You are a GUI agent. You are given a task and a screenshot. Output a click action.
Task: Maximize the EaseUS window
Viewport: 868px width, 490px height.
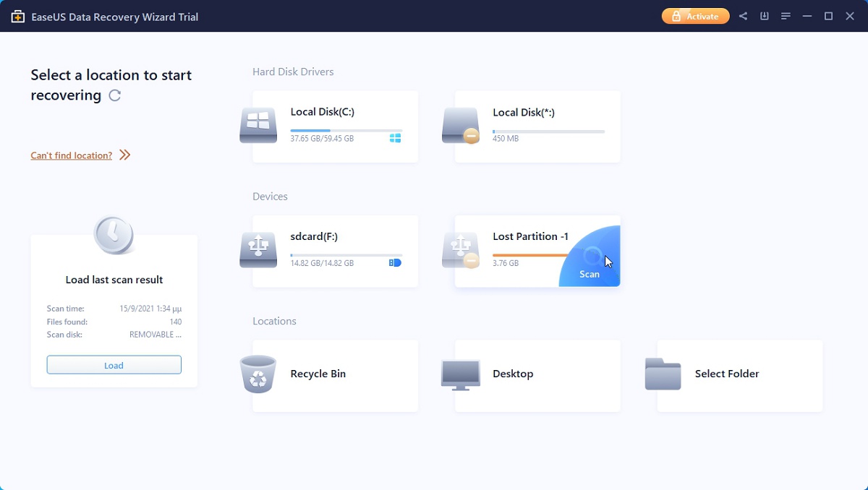point(829,16)
